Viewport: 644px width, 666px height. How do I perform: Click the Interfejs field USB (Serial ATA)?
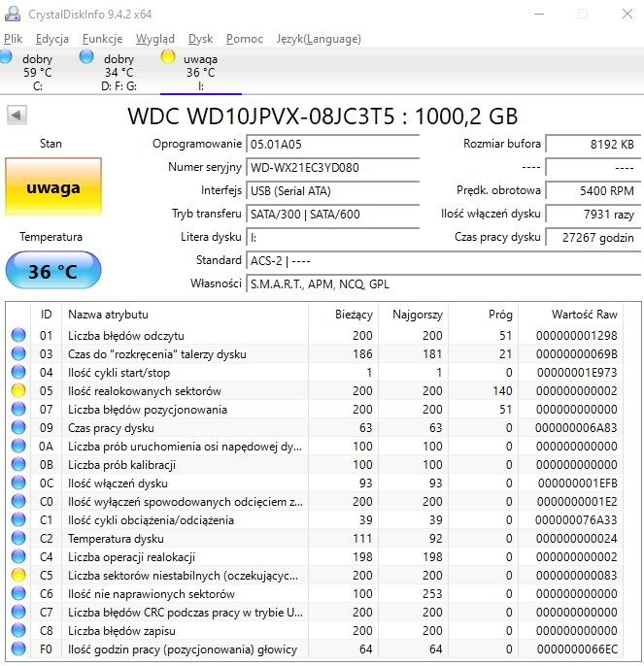coord(333,190)
